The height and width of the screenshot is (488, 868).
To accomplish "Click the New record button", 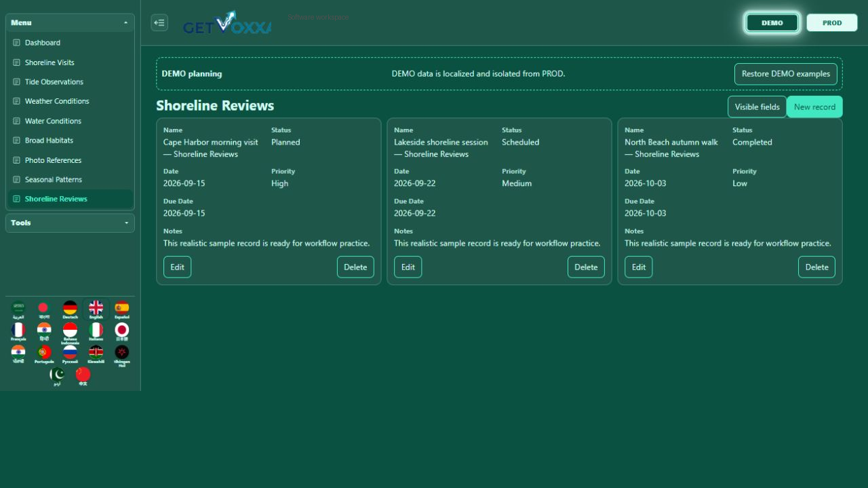I will pos(814,107).
